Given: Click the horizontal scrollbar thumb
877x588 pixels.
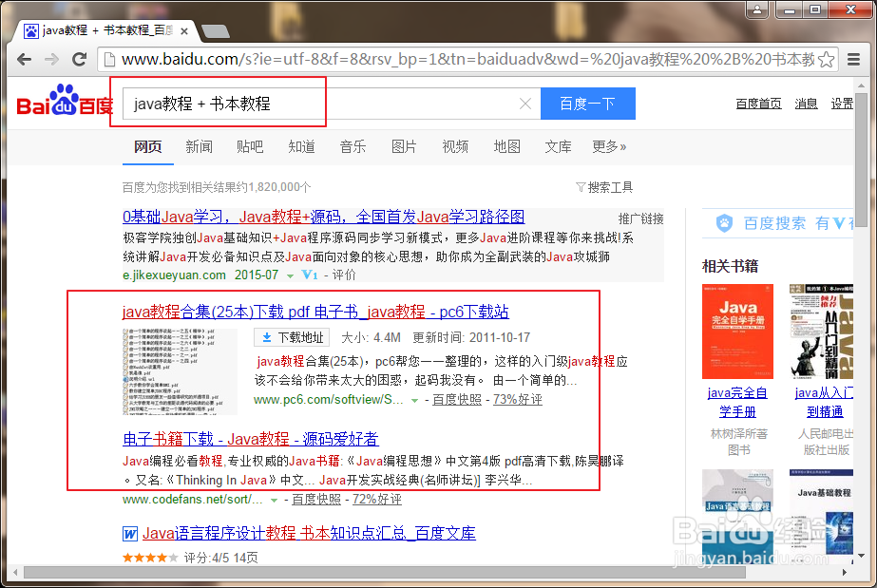Looking at the screenshot, I should pyautogui.click(x=384, y=573).
